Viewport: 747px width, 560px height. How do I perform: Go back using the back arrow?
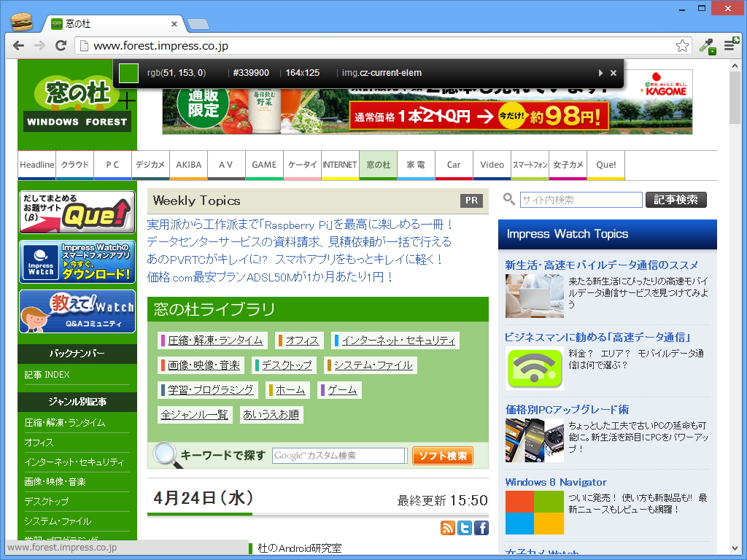tap(18, 44)
